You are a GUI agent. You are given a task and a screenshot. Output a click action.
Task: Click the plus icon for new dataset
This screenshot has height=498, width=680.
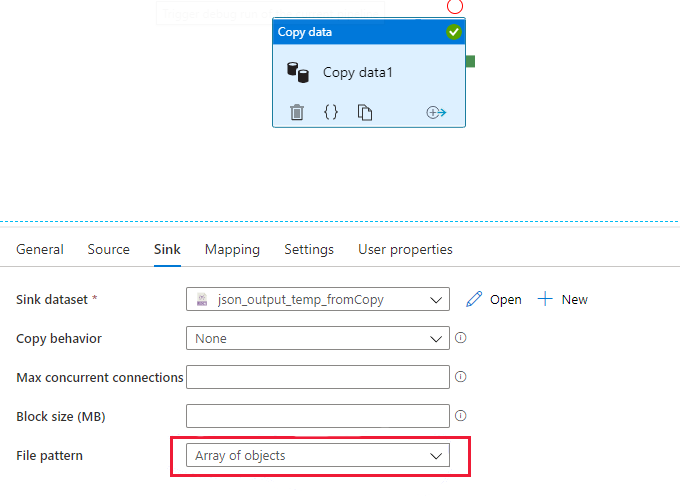[x=545, y=299]
